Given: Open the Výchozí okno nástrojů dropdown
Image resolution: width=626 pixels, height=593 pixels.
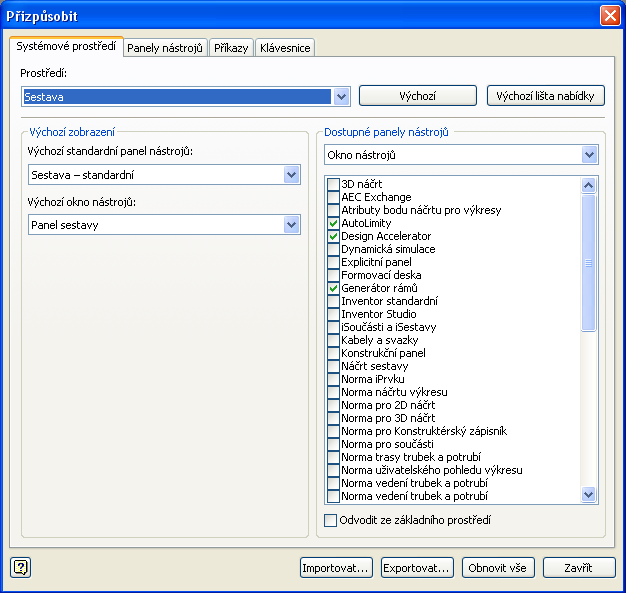Looking at the screenshot, I should [291, 225].
